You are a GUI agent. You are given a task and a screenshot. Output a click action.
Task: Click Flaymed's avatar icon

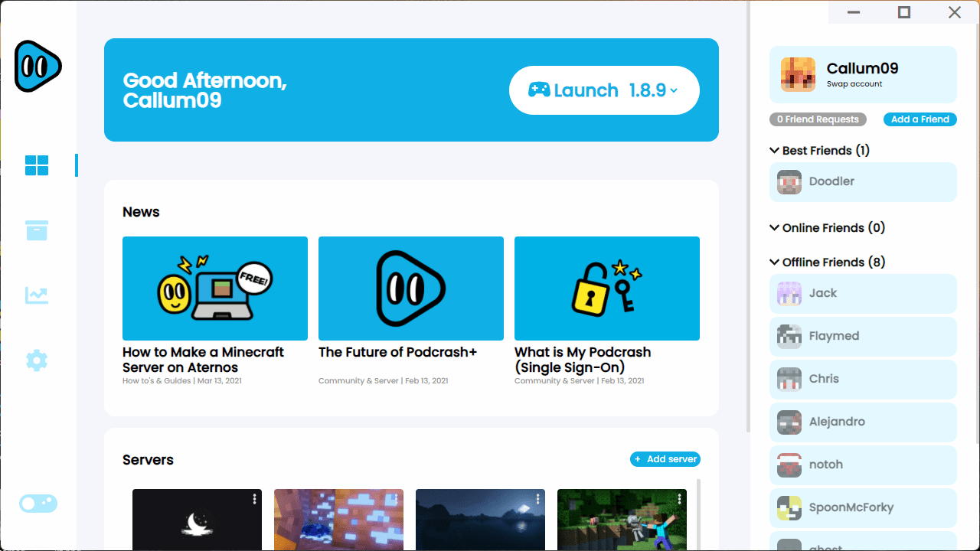(x=789, y=337)
